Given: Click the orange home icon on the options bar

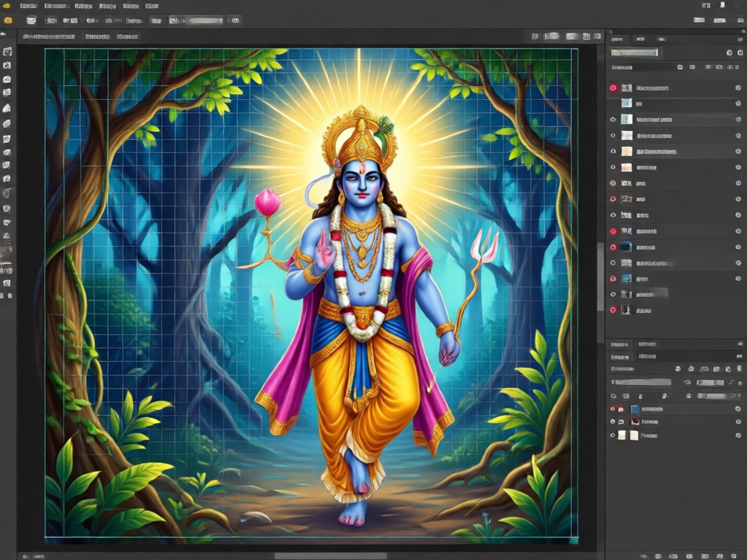Looking at the screenshot, I should coord(8,20).
